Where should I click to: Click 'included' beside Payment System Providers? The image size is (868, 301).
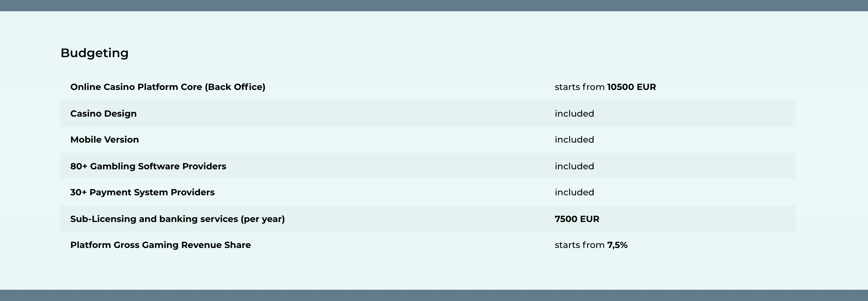click(574, 192)
